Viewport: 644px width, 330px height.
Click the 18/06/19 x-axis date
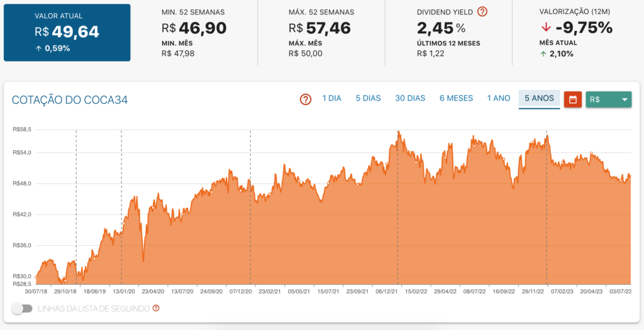[x=94, y=291]
